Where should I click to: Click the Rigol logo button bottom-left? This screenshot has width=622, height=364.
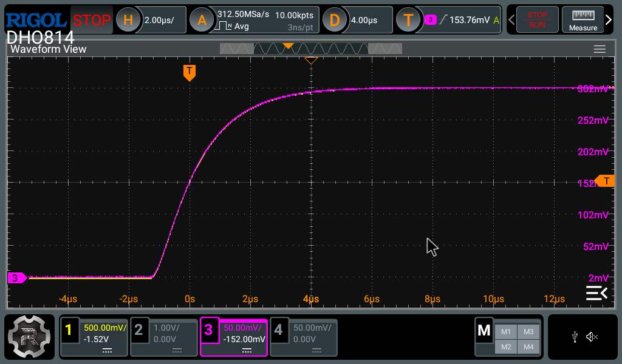[30, 336]
